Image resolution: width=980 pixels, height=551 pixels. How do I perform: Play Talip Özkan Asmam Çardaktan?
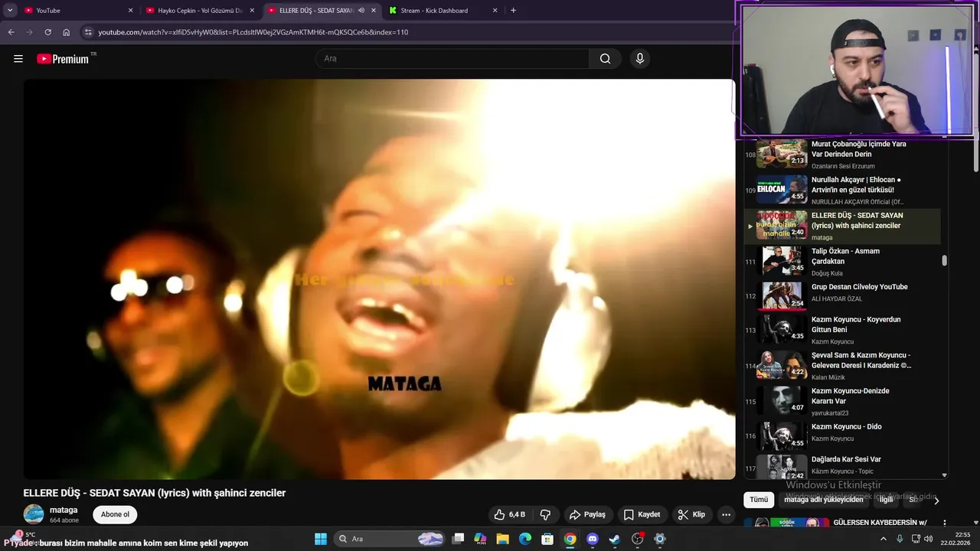842,261
